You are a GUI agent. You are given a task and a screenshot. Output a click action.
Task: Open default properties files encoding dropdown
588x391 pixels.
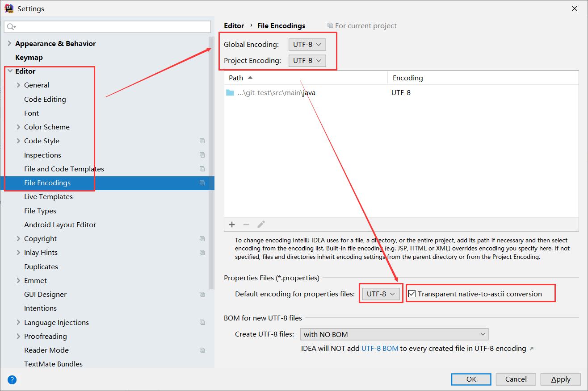point(381,294)
